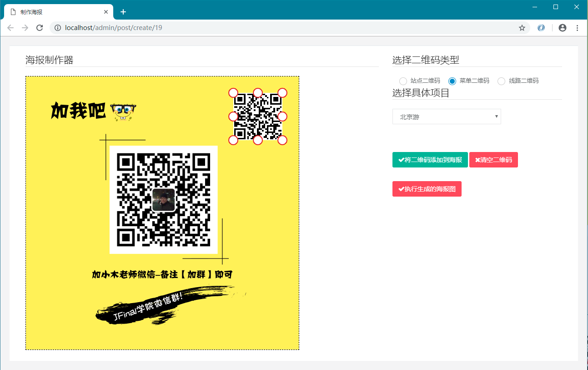Screen dimensions: 588x370
Task: Maximize the browser window
Action: 556,7
